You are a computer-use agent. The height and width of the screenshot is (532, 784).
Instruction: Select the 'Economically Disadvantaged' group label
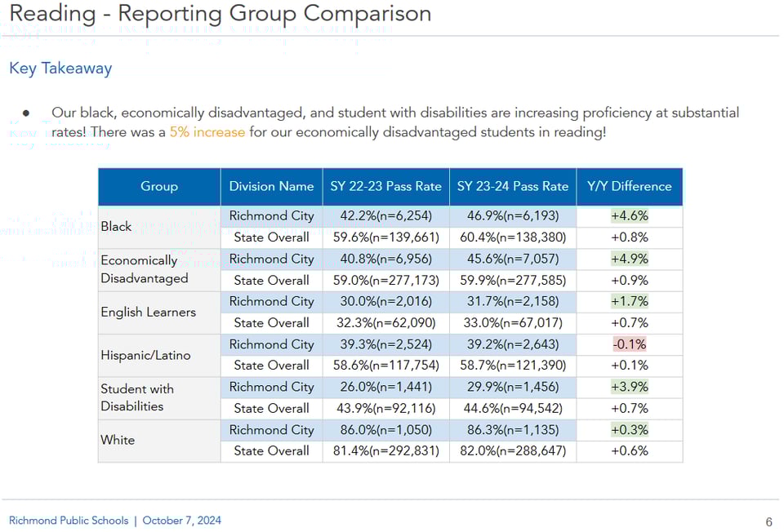pyautogui.click(x=145, y=269)
